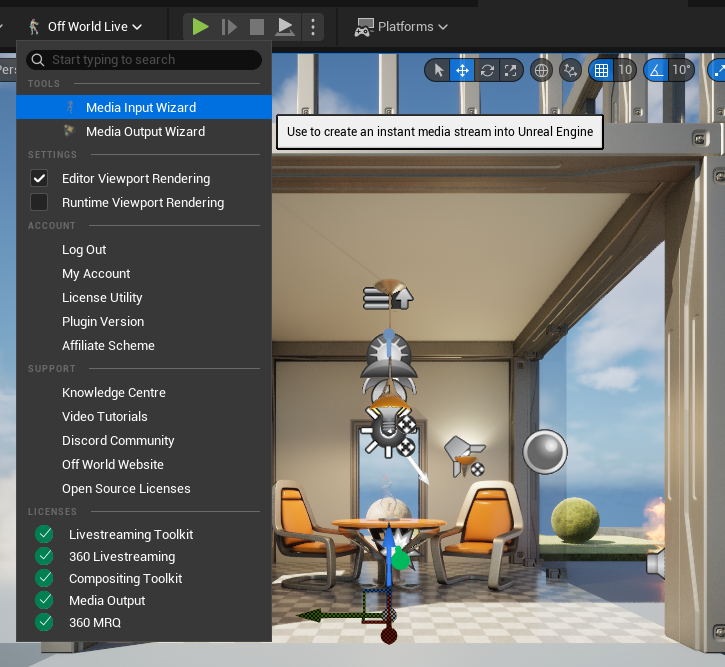Click the green Play button
The image size is (725, 667).
[x=200, y=27]
